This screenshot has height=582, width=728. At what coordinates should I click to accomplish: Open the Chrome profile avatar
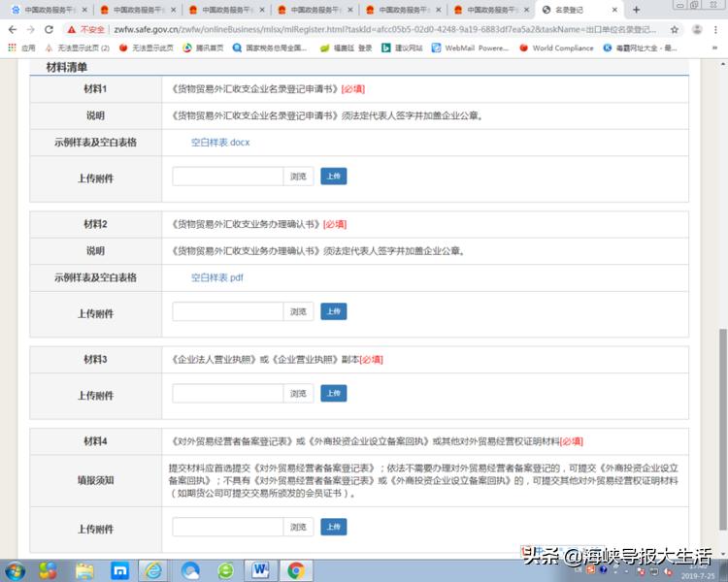[697, 30]
